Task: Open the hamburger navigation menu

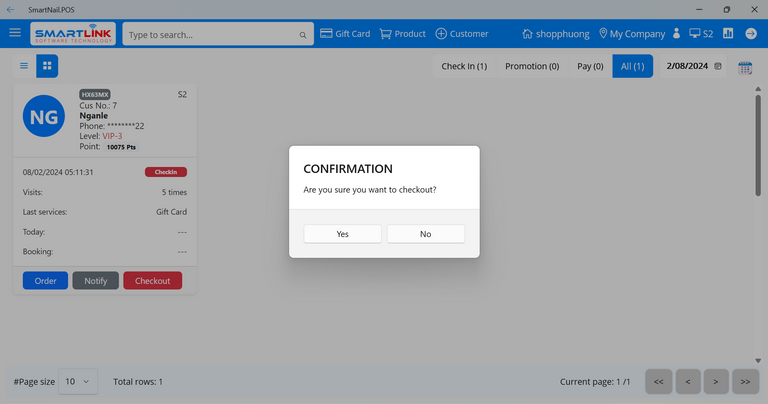Action: 15,33
